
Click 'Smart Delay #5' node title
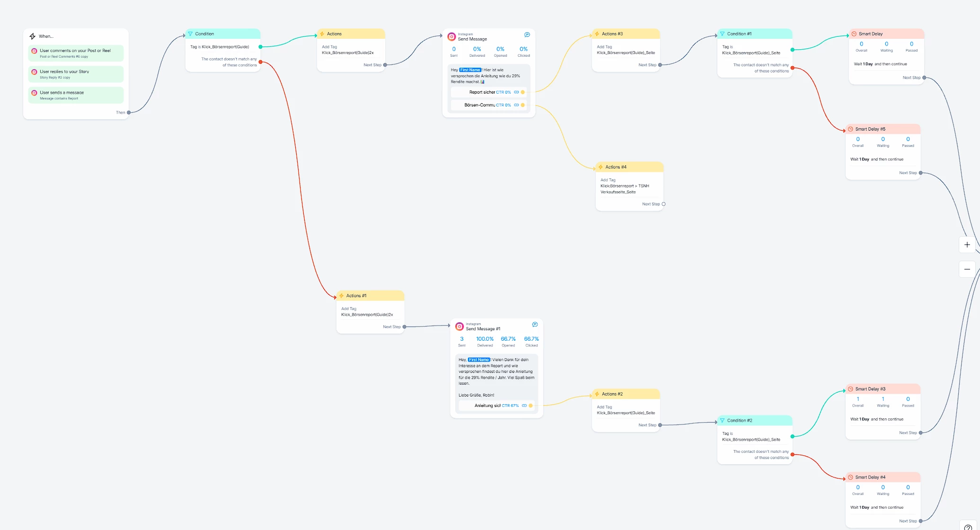coord(870,129)
